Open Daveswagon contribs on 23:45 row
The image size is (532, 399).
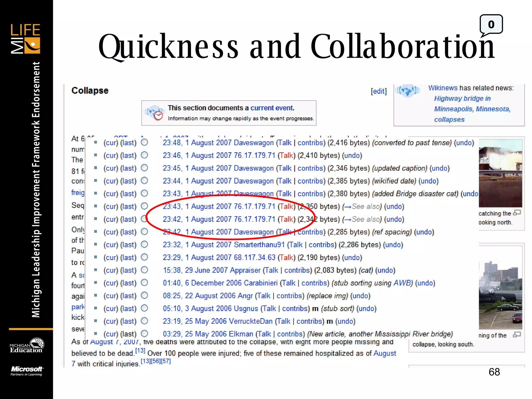(310, 168)
